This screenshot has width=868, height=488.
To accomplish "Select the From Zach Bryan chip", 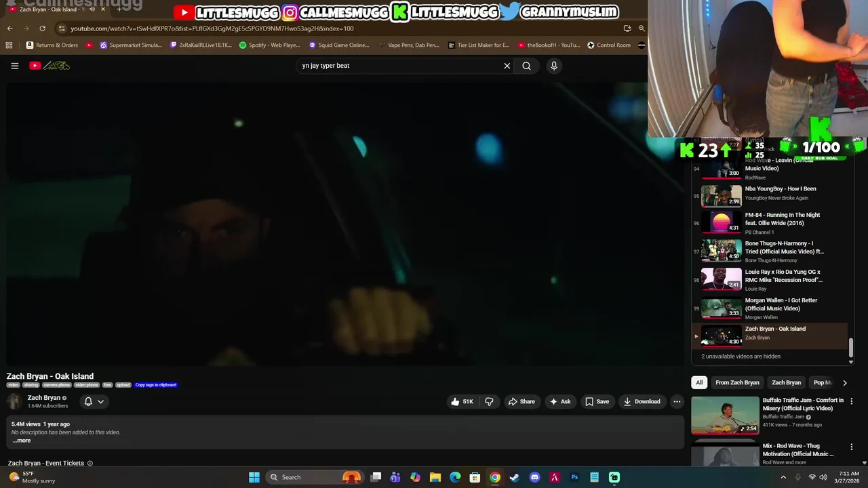I will coord(737,382).
